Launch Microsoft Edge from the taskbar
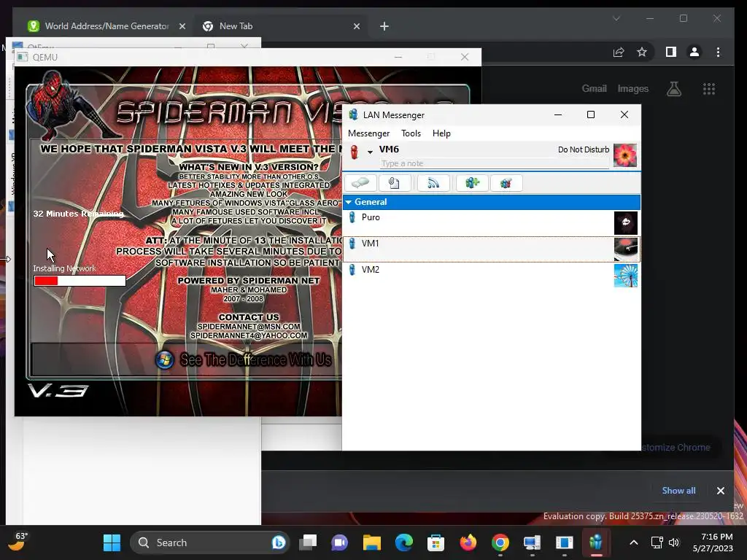The height and width of the screenshot is (560, 747). (404, 542)
